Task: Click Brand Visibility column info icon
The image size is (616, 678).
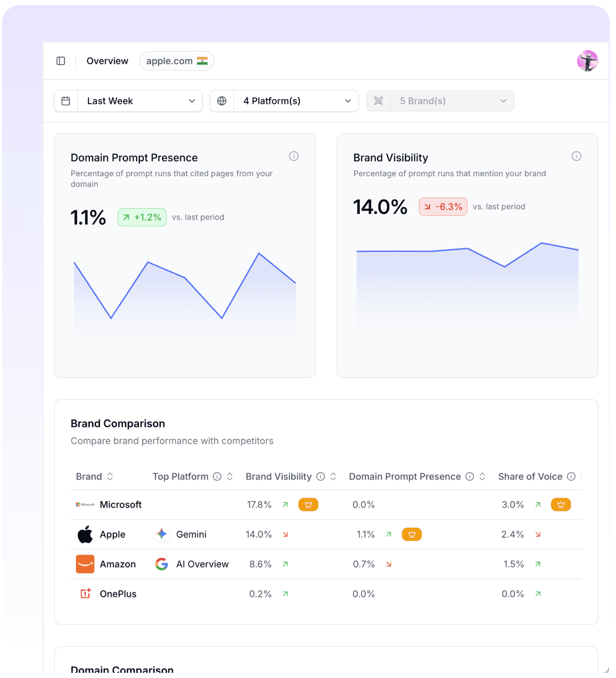Action: pyautogui.click(x=320, y=476)
